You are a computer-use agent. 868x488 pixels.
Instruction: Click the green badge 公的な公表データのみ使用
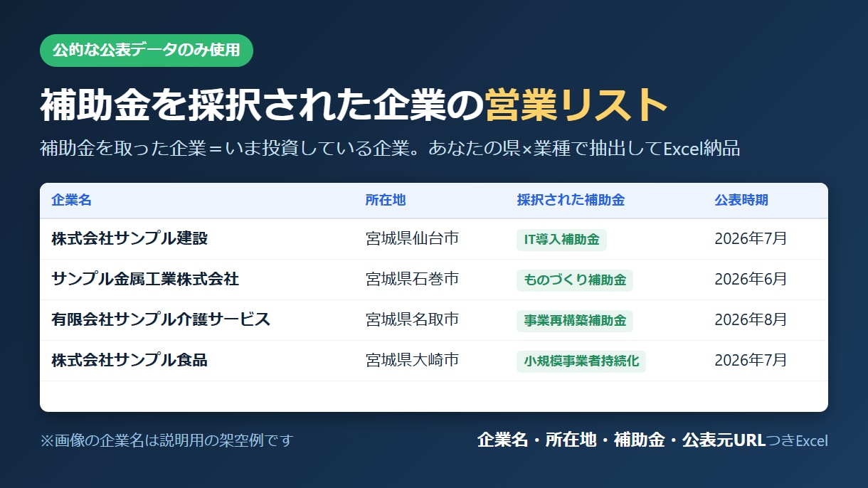pos(147,51)
